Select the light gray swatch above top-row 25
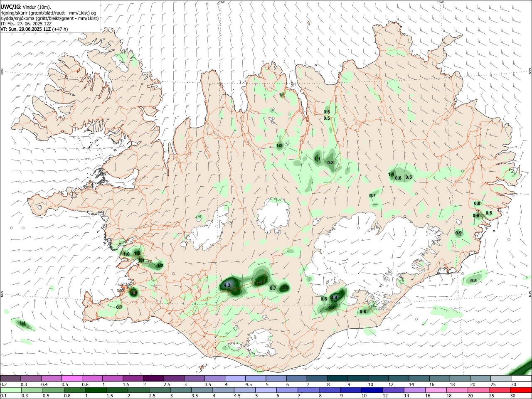Viewport: 532px width, 399px height. tap(501, 378)
